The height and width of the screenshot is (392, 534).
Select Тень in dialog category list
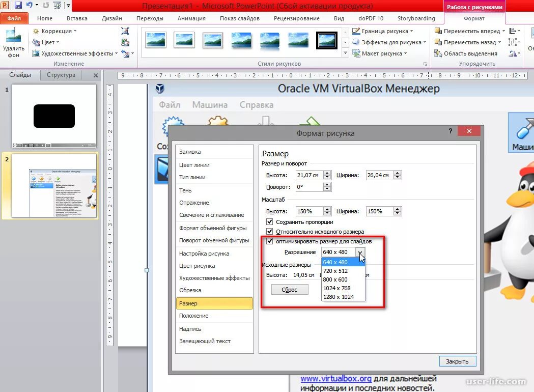click(214, 190)
